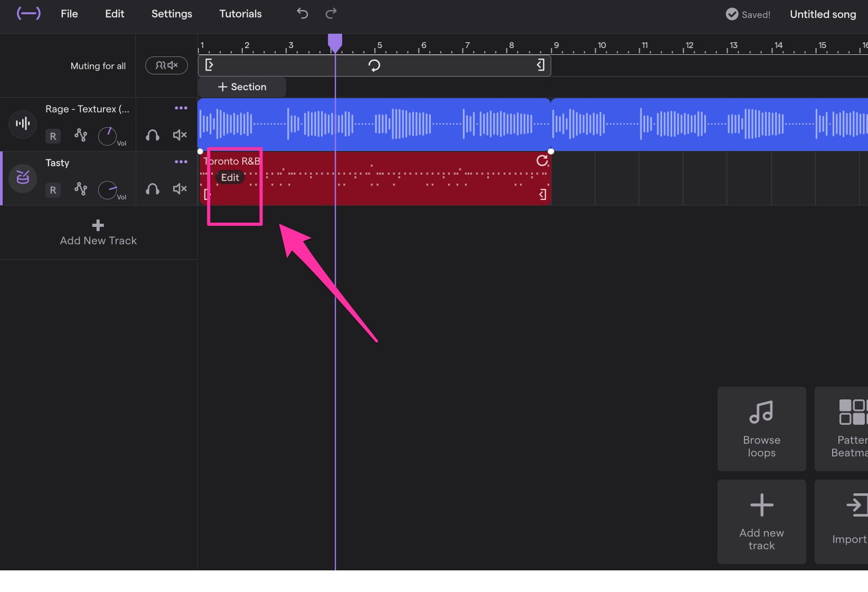Click the loop repeat icon in the loop bar

374,65
